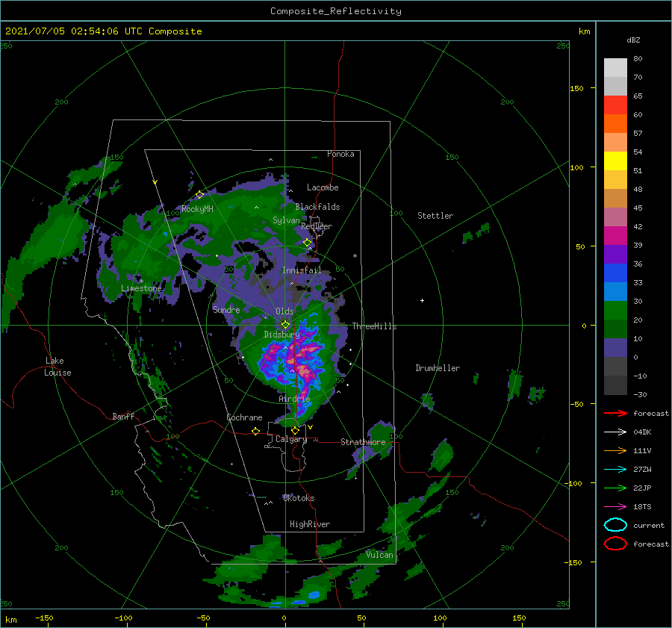Select the 51 dBZ yellow color swatch
This screenshot has width=672, height=628.
pos(615,161)
